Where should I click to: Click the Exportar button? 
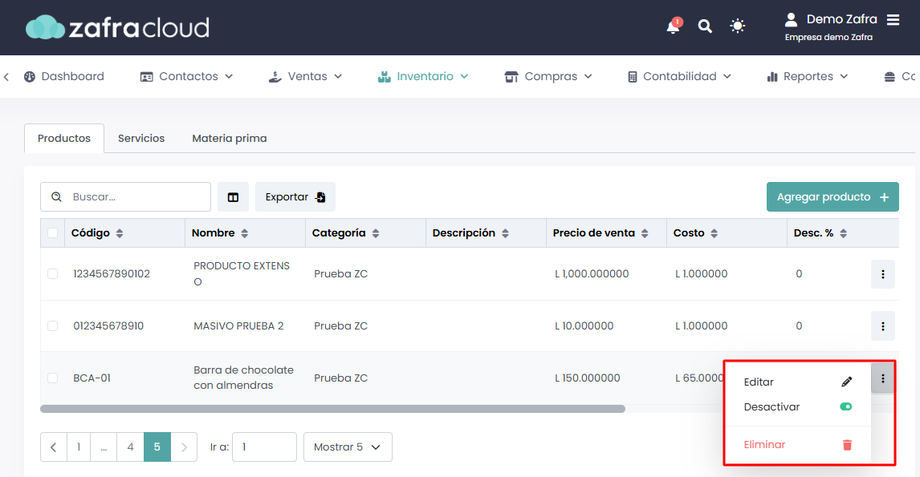click(x=295, y=197)
